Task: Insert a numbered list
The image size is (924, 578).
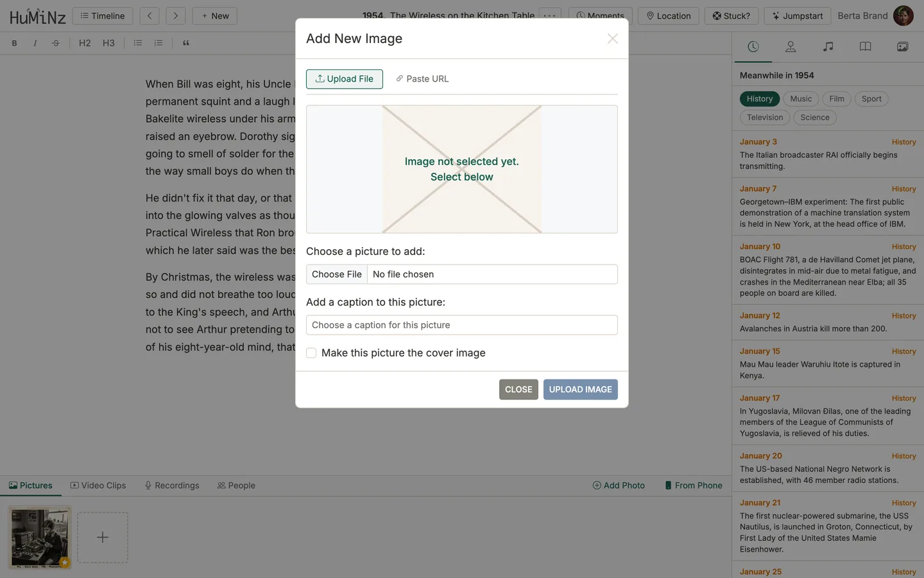Action: (158, 43)
